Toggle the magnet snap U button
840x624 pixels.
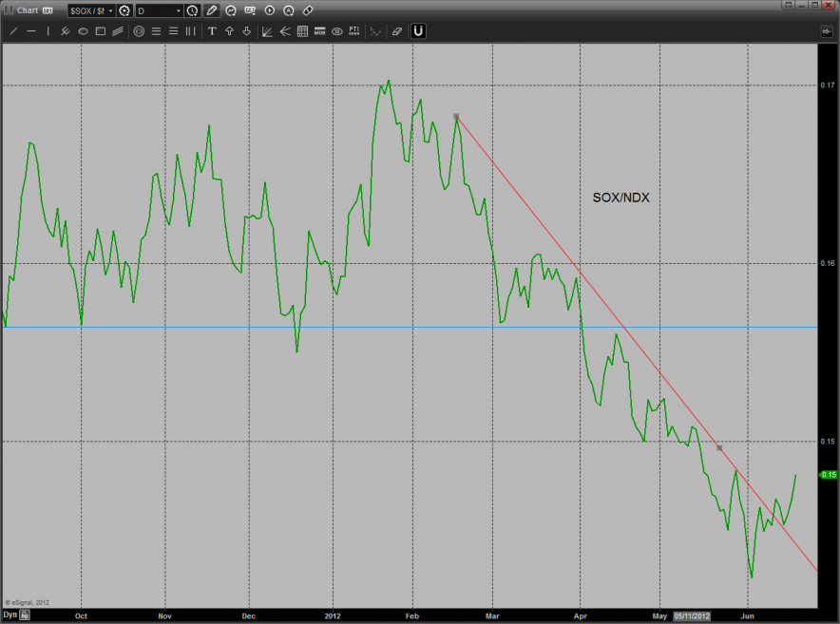click(418, 31)
